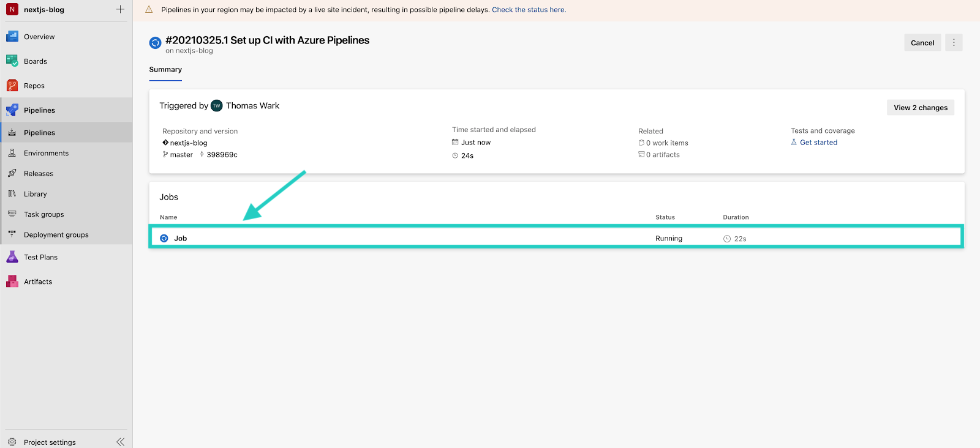Viewport: 980px width, 448px height.
Task: Open the Repos sidebar icon
Action: tap(12, 86)
